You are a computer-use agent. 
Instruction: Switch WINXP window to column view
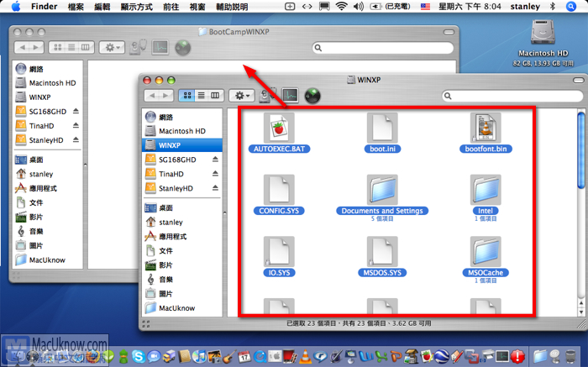[215, 95]
